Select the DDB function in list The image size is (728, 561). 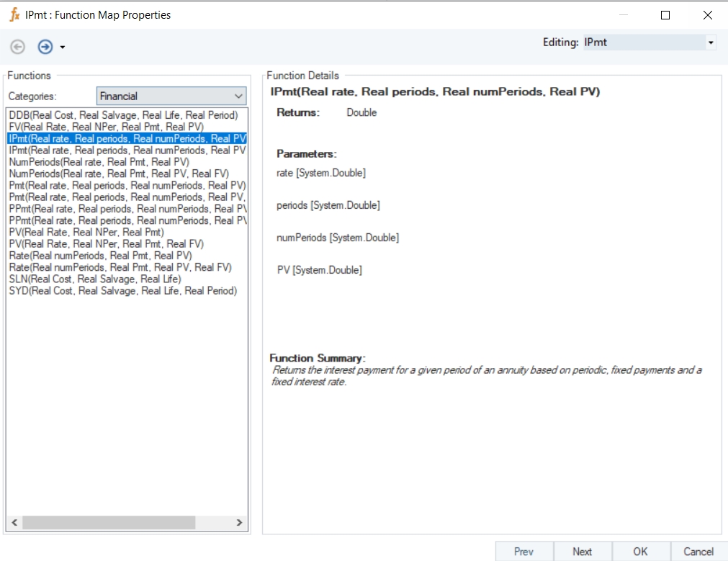(123, 115)
